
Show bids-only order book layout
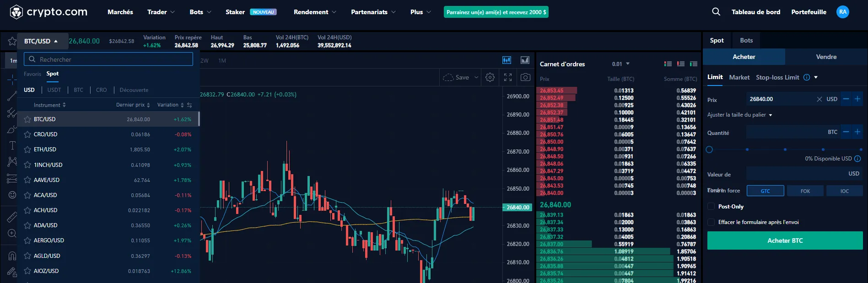(694, 64)
